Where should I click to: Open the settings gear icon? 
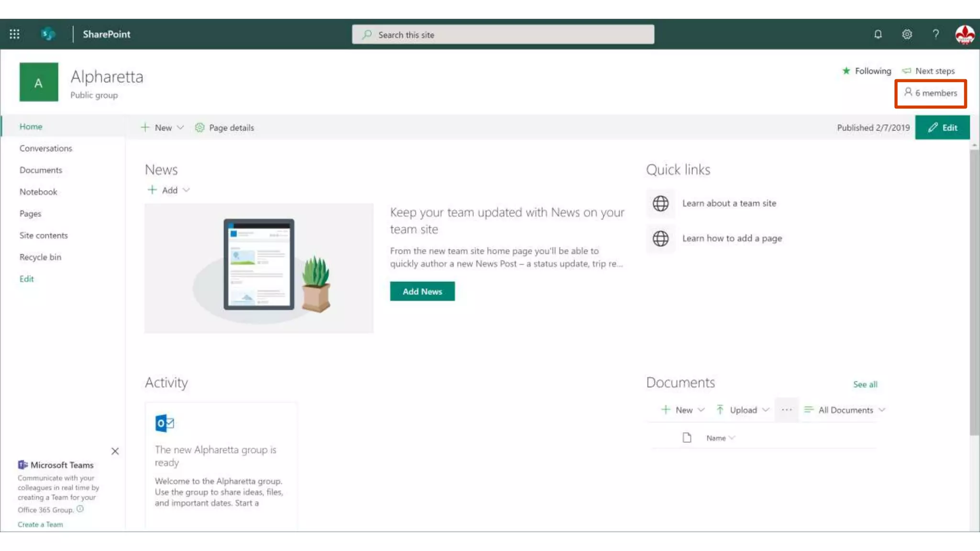(907, 34)
